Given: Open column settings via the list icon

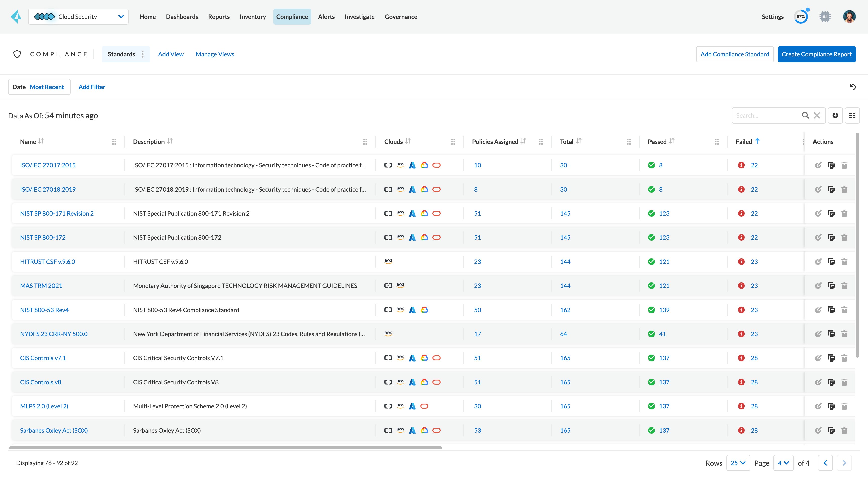Looking at the screenshot, I should pos(853,115).
